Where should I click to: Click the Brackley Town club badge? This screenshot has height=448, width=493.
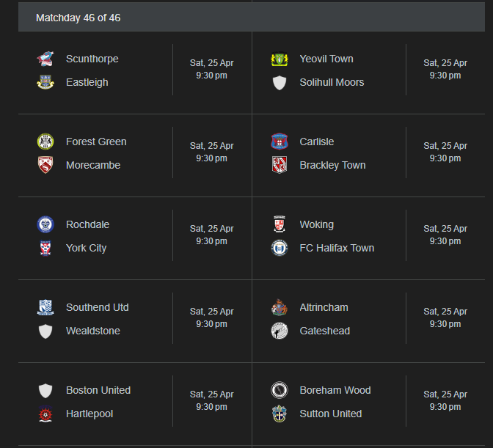point(280,165)
